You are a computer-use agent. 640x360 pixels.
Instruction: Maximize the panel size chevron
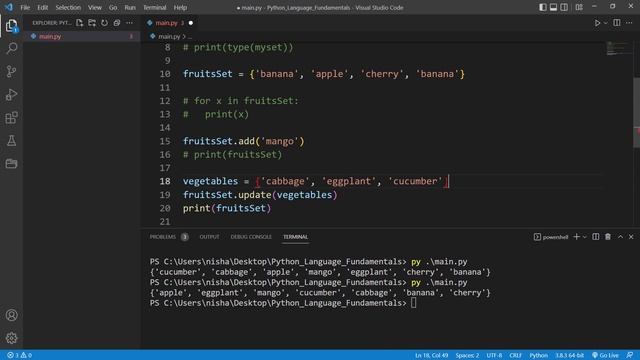620,237
